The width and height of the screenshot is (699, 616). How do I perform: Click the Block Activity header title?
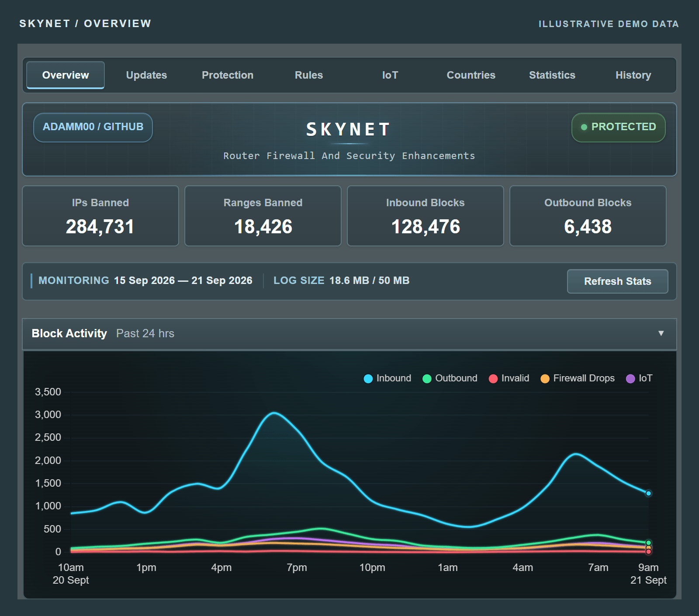(x=69, y=333)
